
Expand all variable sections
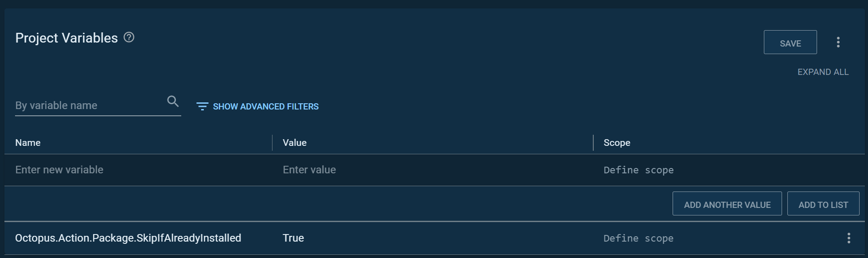823,71
